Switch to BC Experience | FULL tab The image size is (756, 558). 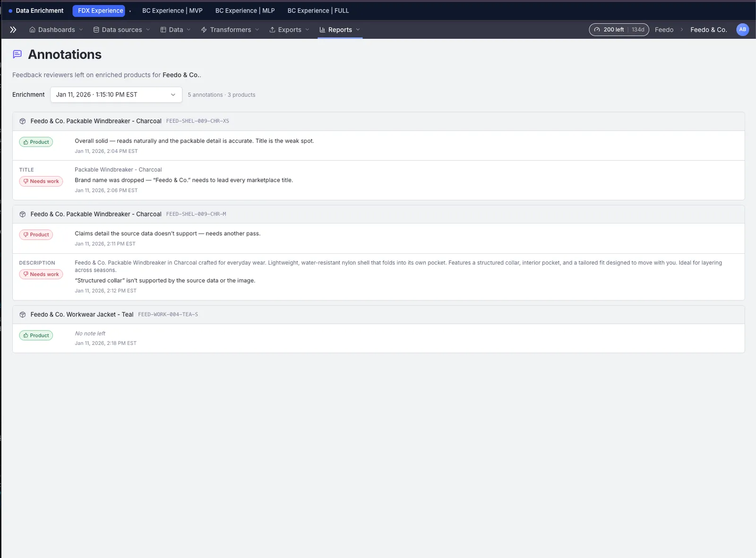click(x=318, y=10)
